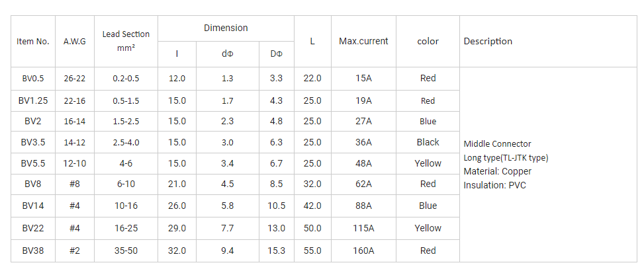Click the Description column header
The height and width of the screenshot is (273, 644).
tap(488, 41)
